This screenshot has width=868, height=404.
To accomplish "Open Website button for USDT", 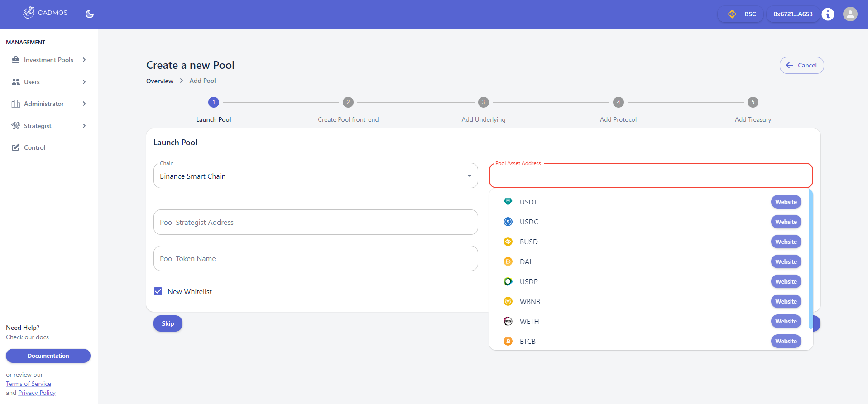I will click(x=786, y=202).
